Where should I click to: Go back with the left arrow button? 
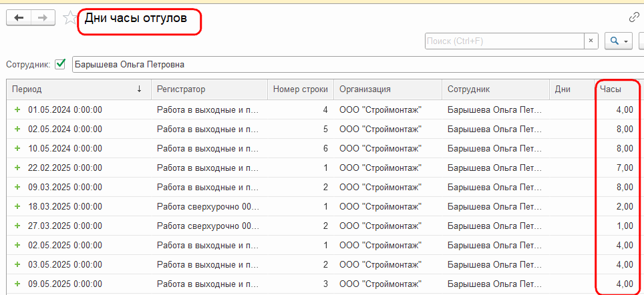[19, 17]
